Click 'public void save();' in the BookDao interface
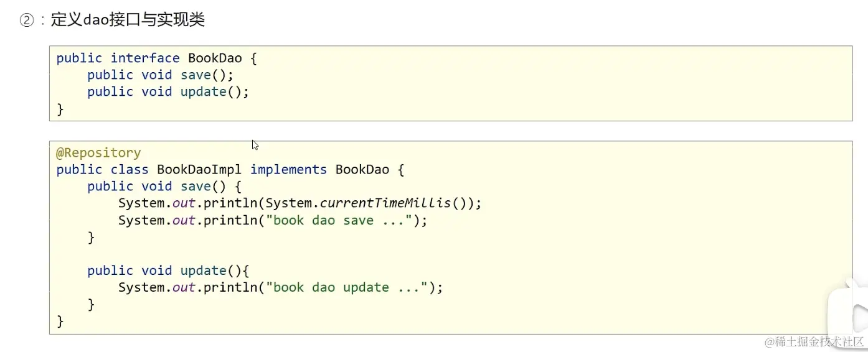 (x=161, y=75)
